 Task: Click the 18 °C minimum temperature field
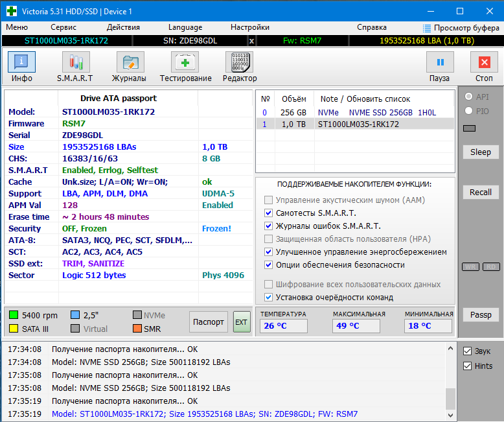pos(428,326)
